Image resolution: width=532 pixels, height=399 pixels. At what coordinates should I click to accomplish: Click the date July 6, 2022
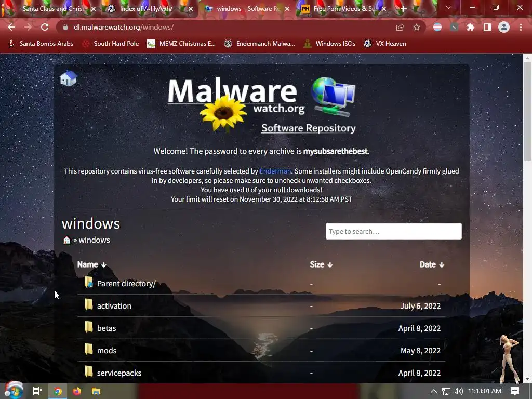tap(420, 306)
